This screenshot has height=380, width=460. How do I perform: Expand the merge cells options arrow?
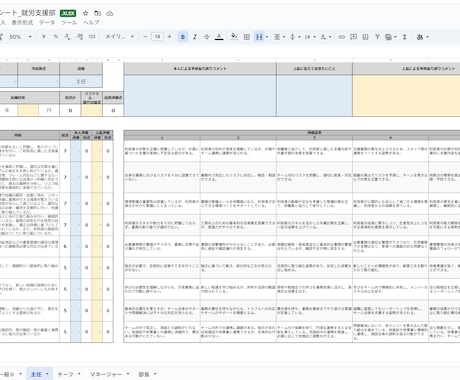[x=267, y=37]
